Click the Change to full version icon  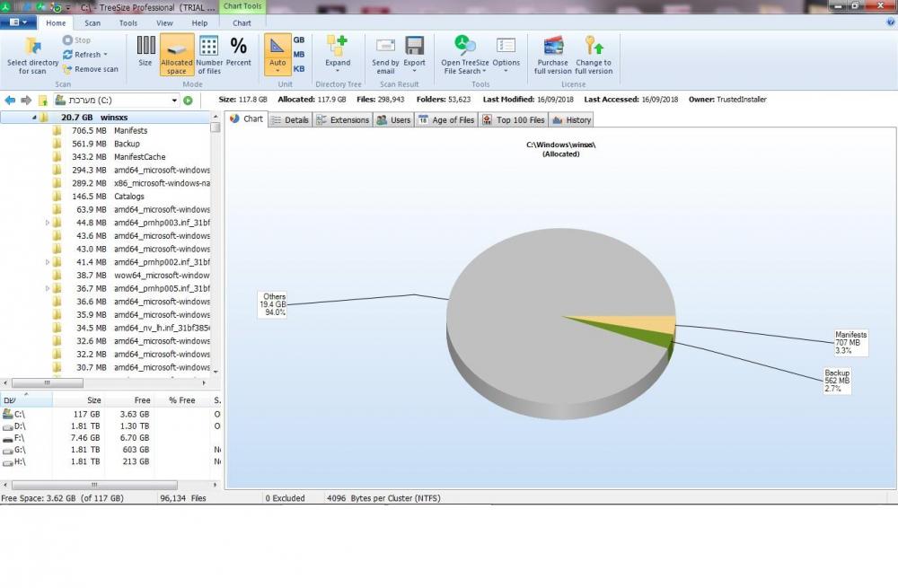click(x=594, y=46)
